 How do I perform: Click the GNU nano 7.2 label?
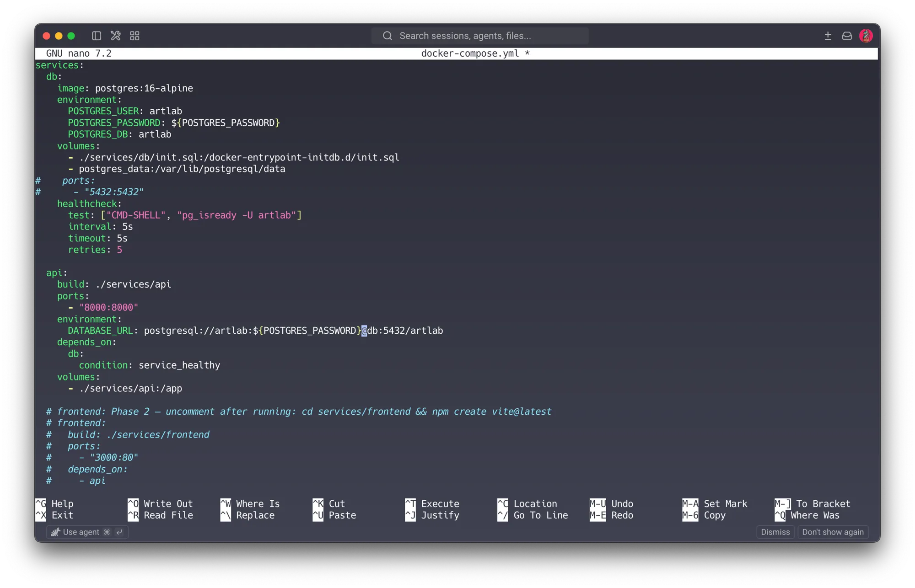point(79,53)
